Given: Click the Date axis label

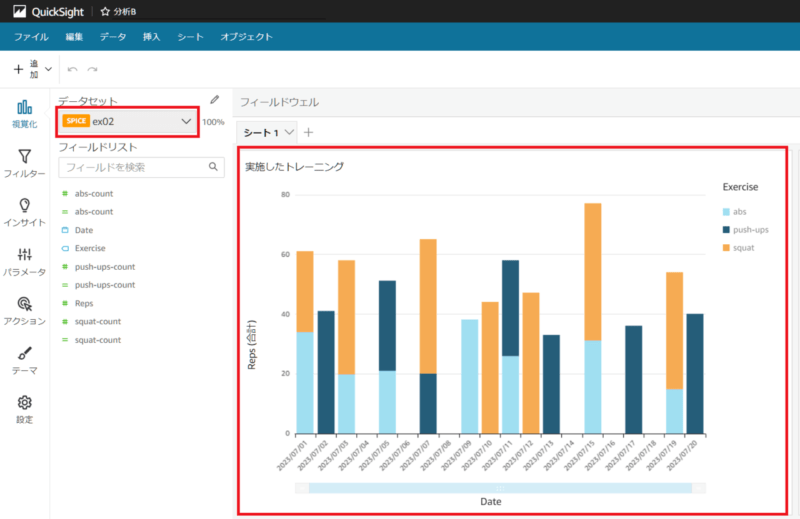Looking at the screenshot, I should (x=491, y=502).
